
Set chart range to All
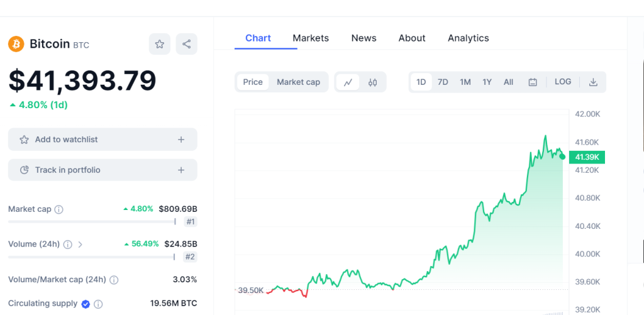[x=508, y=82]
